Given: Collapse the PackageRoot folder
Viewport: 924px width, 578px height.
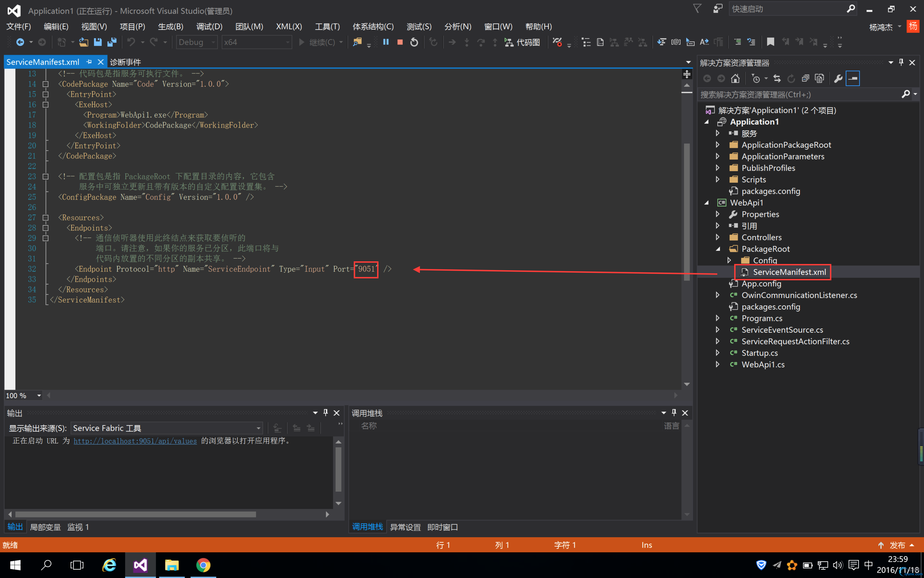Looking at the screenshot, I should coord(718,249).
